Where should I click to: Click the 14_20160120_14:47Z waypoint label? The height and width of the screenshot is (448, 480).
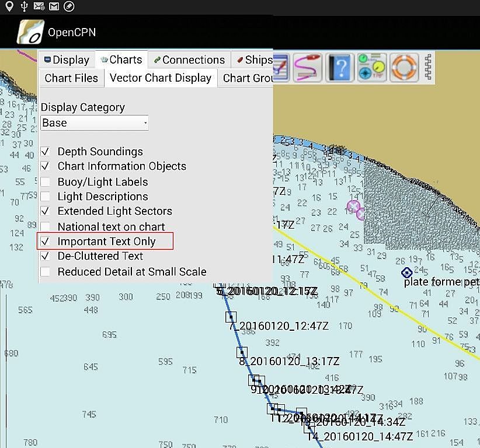(360, 436)
